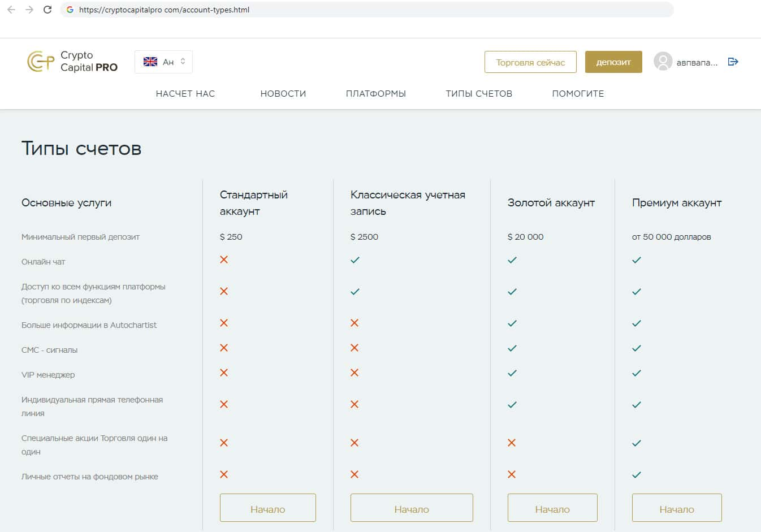Click the Google site icon in address bar
This screenshot has width=761, height=532.
pos(70,10)
